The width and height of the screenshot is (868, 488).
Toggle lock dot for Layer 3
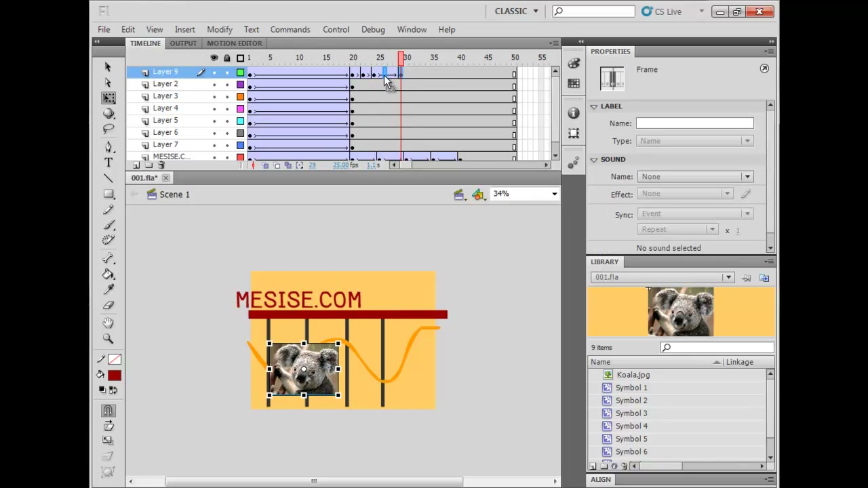click(227, 97)
